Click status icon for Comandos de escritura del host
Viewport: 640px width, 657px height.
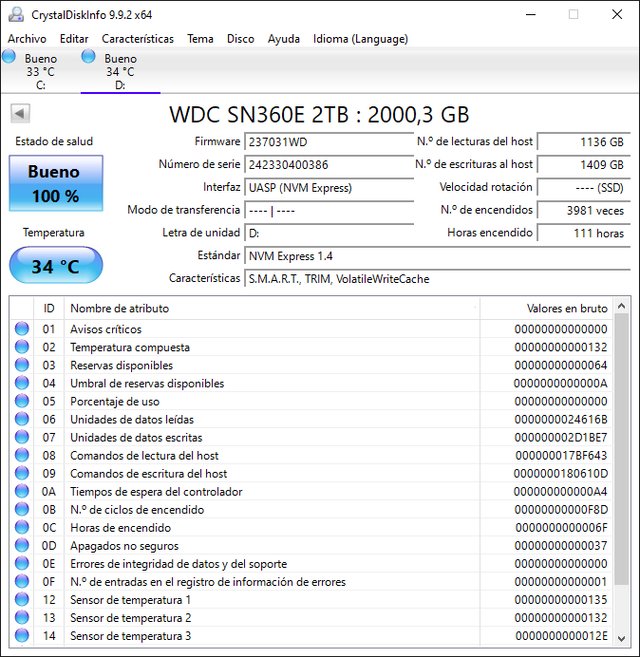(x=22, y=473)
